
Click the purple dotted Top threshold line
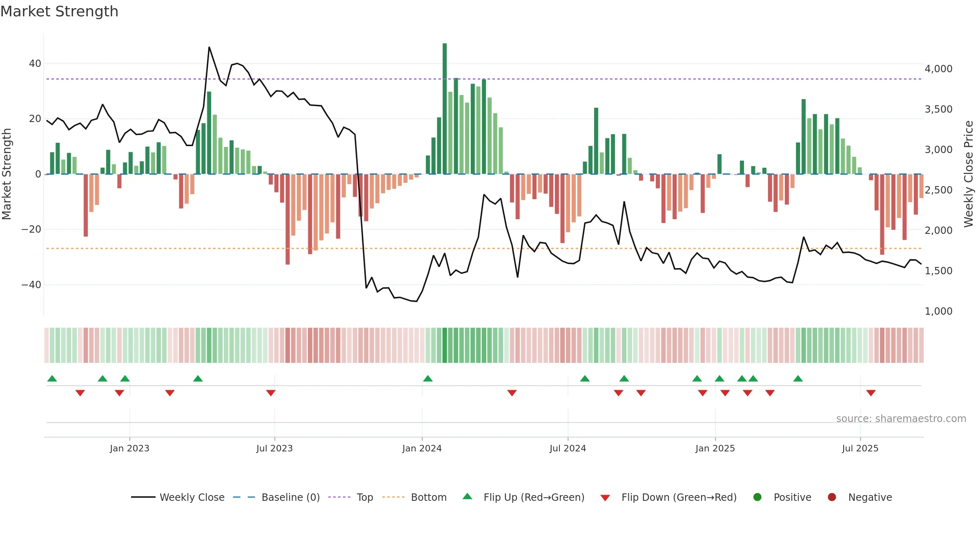click(x=484, y=79)
